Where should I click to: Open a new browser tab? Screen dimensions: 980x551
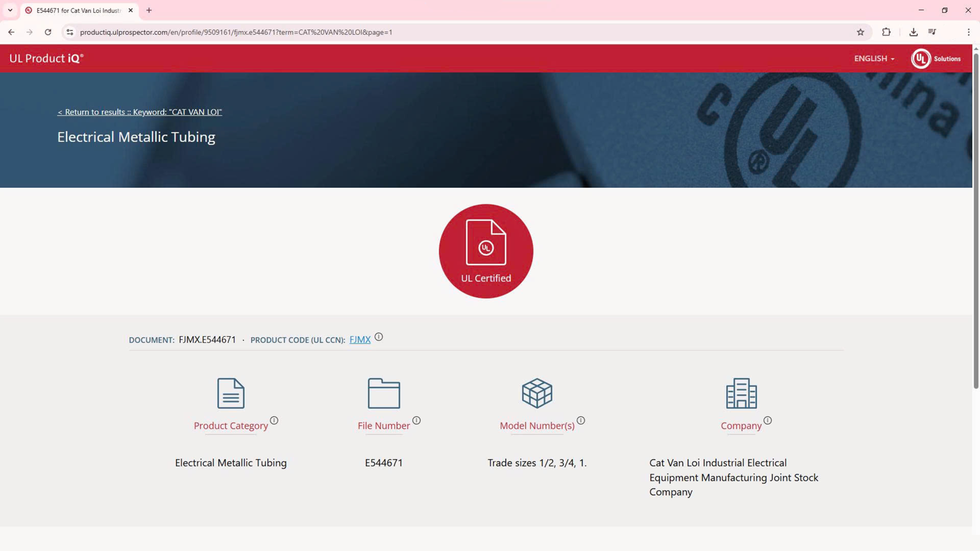149,10
